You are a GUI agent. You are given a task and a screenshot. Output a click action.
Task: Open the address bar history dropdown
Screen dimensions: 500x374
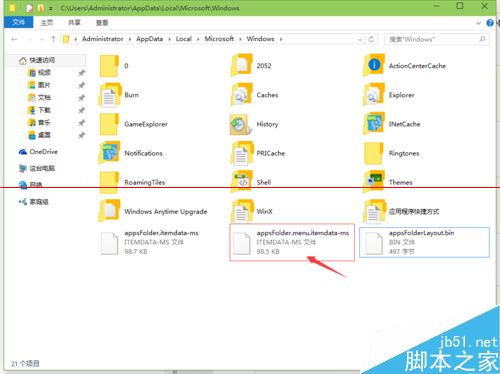(360, 39)
